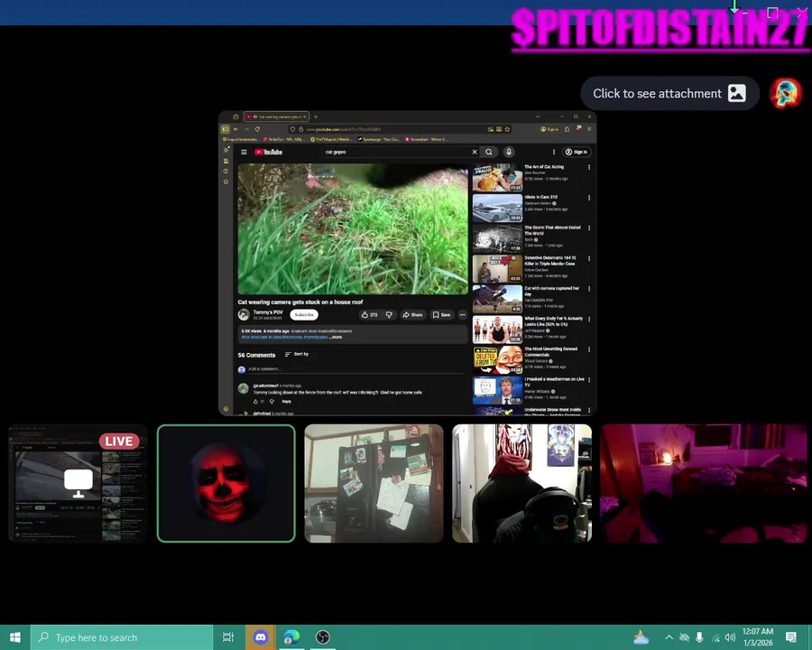
Task: Reload the YouTube page in browser
Action: [x=257, y=129]
